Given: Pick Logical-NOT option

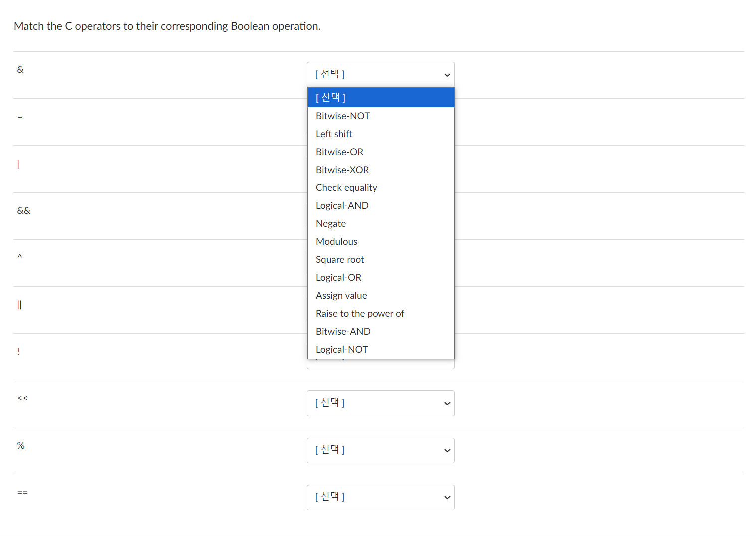Looking at the screenshot, I should [x=381, y=349].
